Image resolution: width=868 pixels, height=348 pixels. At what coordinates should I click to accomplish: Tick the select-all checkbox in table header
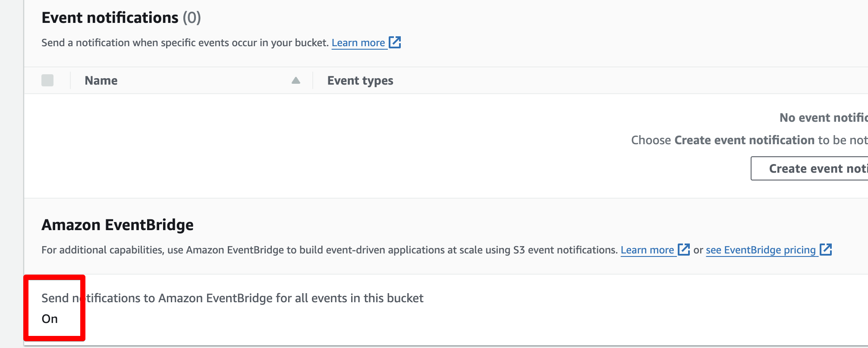(47, 80)
